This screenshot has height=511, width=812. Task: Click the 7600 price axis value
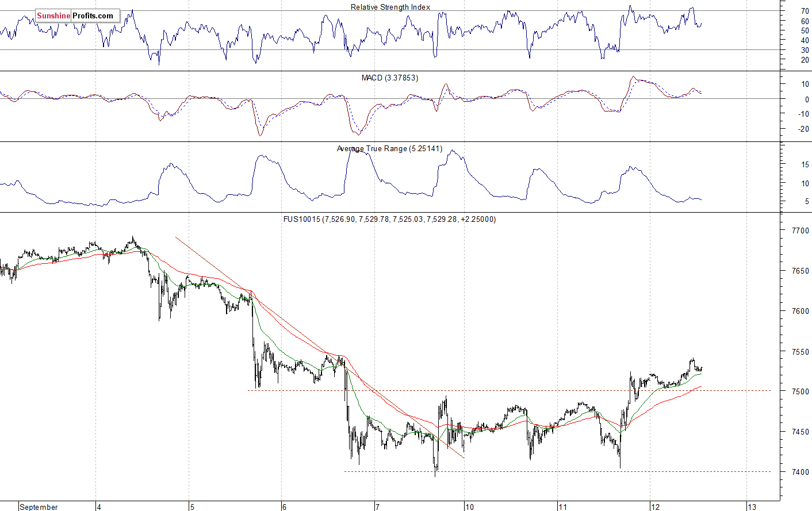click(x=800, y=311)
